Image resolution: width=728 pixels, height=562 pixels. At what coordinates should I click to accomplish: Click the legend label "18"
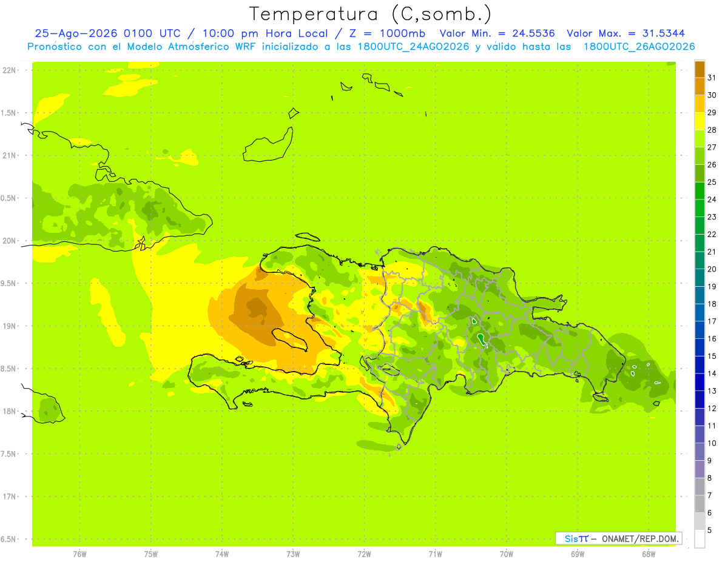coord(712,304)
